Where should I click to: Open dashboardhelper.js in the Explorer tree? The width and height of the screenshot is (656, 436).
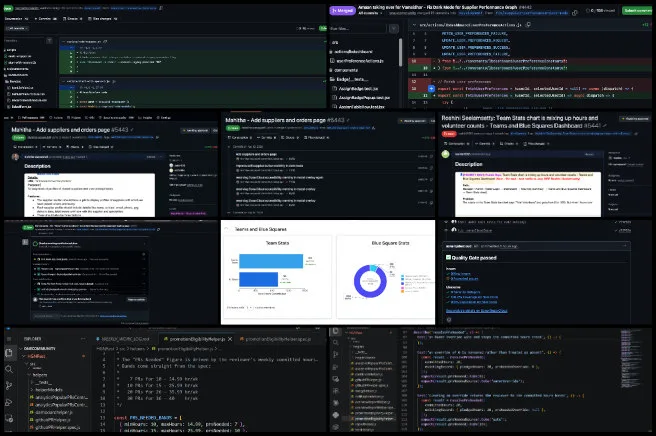(x=51, y=412)
